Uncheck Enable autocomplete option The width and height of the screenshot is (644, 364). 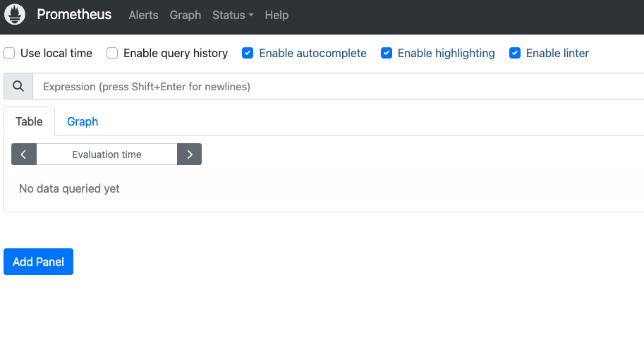click(248, 53)
